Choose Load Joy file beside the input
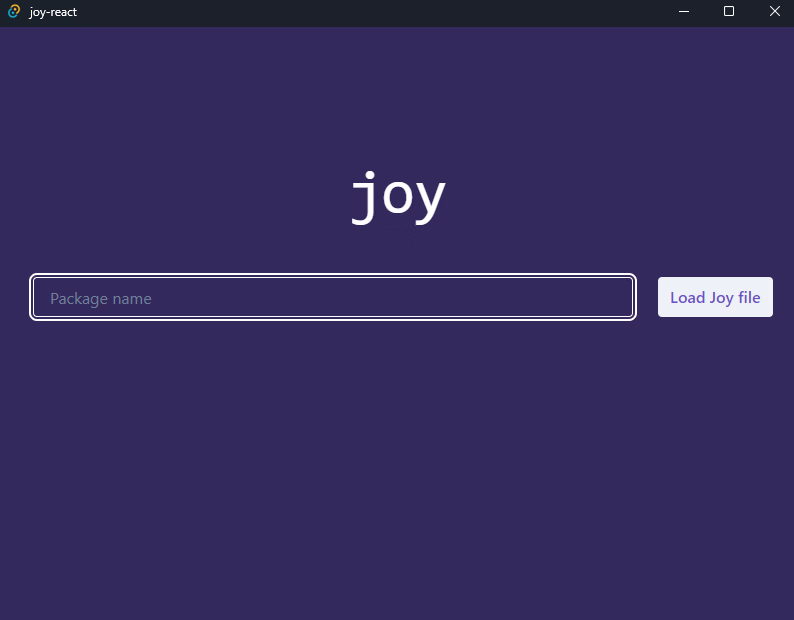The image size is (794, 620). pos(715,297)
